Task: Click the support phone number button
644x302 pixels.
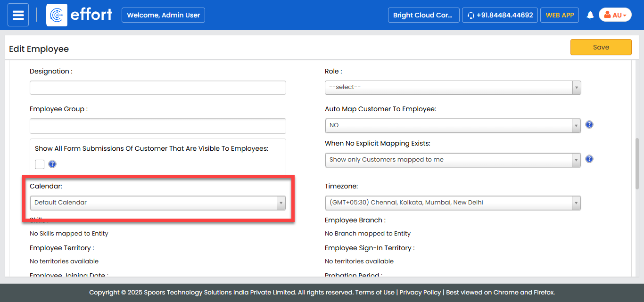Action: (x=500, y=15)
